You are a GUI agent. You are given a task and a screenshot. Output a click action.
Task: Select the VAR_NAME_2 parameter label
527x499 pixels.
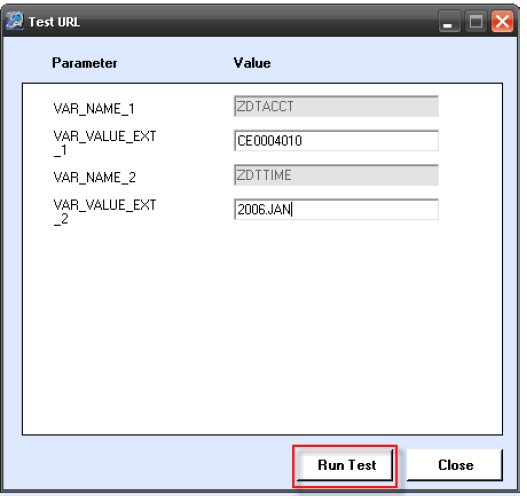[94, 177]
